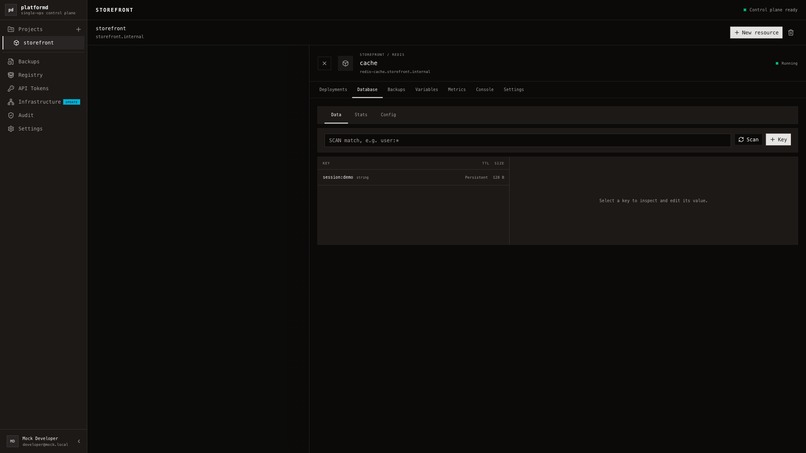
Task: Select the session:demo key row
Action: (x=413, y=177)
